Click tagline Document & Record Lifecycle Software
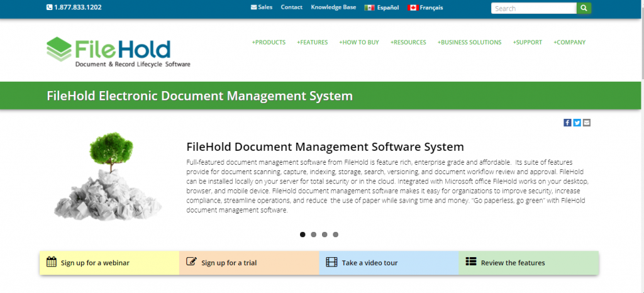644x293 pixels. point(133,64)
